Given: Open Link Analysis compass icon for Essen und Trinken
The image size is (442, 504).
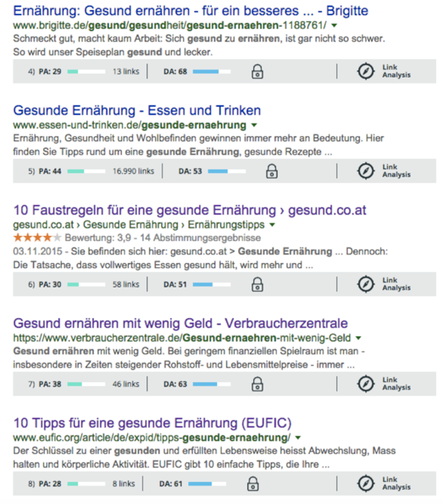Looking at the screenshot, I should 366,171.
